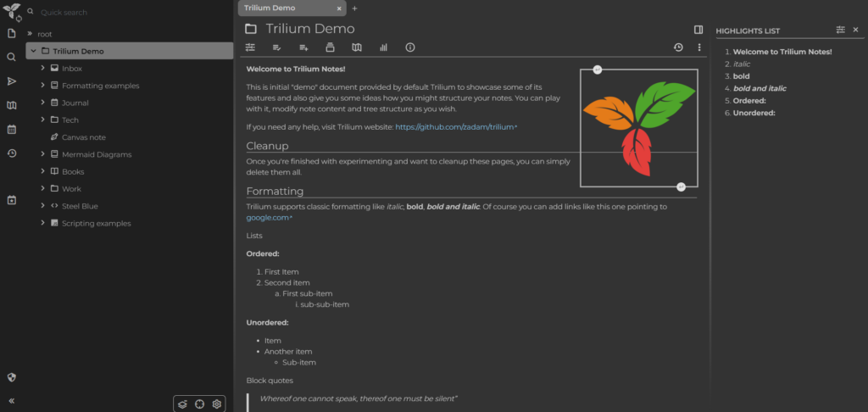
Task: Jump to 'italic' entry in Highlights List
Action: 742,64
